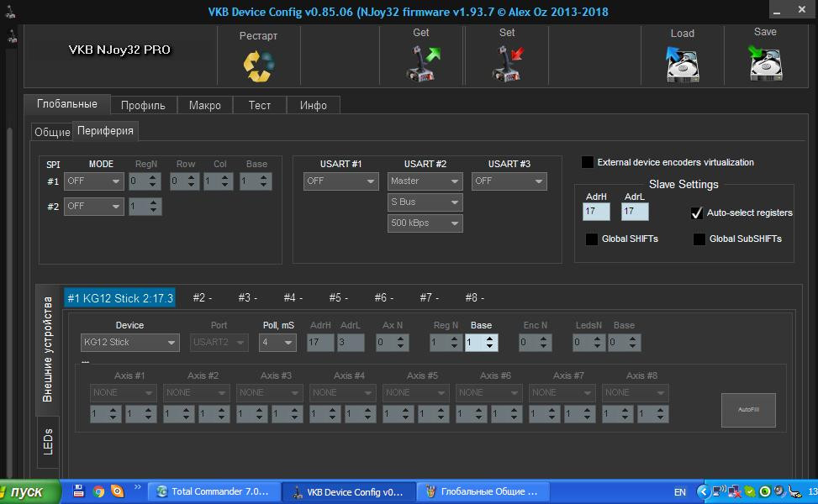The height and width of the screenshot is (504, 818).
Task: Select Периферия sub-tab
Action: (105, 131)
